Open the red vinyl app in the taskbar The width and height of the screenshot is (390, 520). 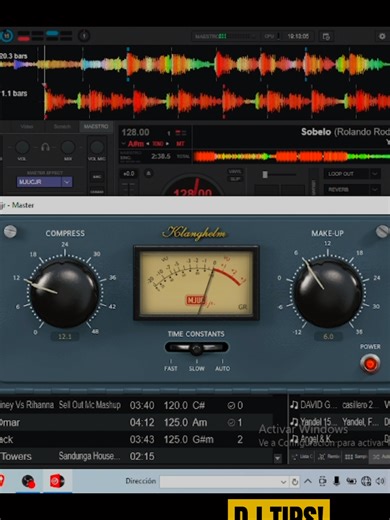(x=57, y=481)
